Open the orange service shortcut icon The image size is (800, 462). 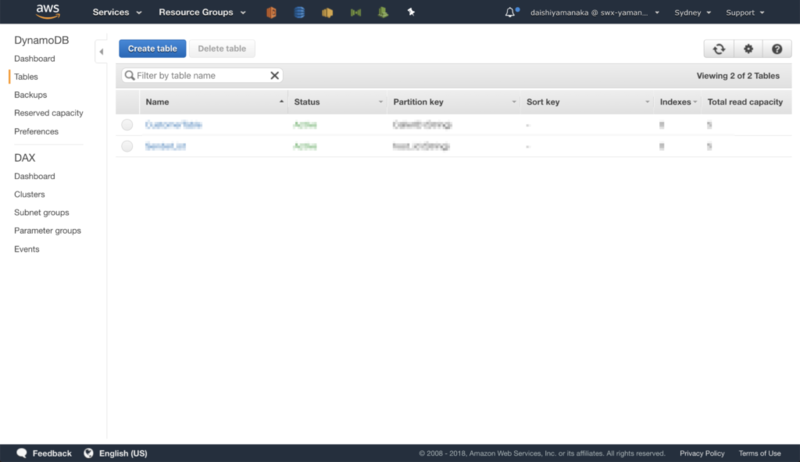point(271,12)
